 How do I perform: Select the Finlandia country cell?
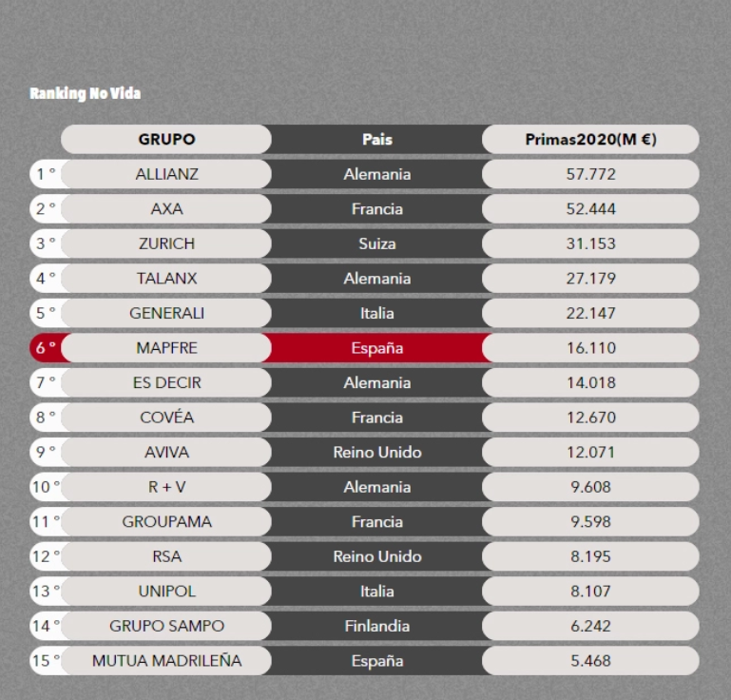click(376, 626)
